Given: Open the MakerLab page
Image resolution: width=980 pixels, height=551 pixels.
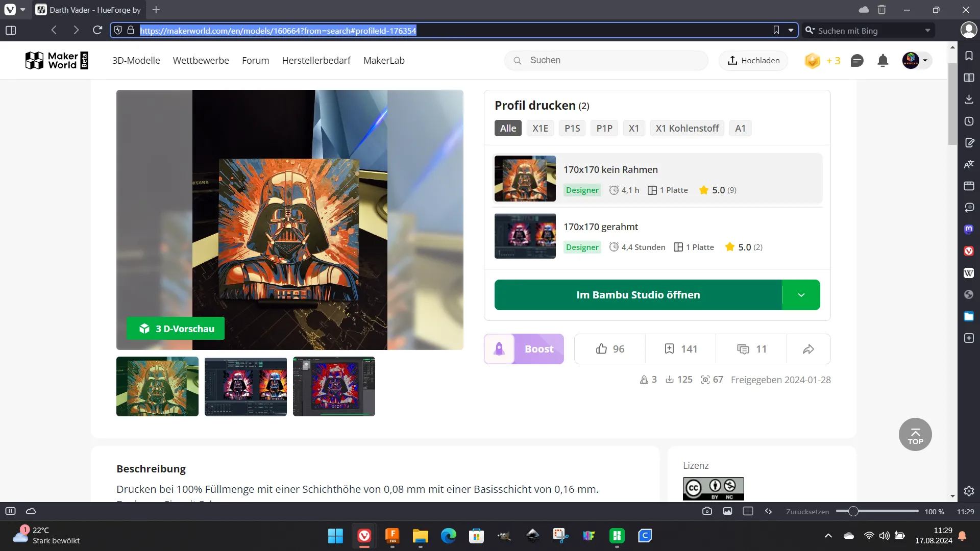Looking at the screenshot, I should click(x=384, y=60).
